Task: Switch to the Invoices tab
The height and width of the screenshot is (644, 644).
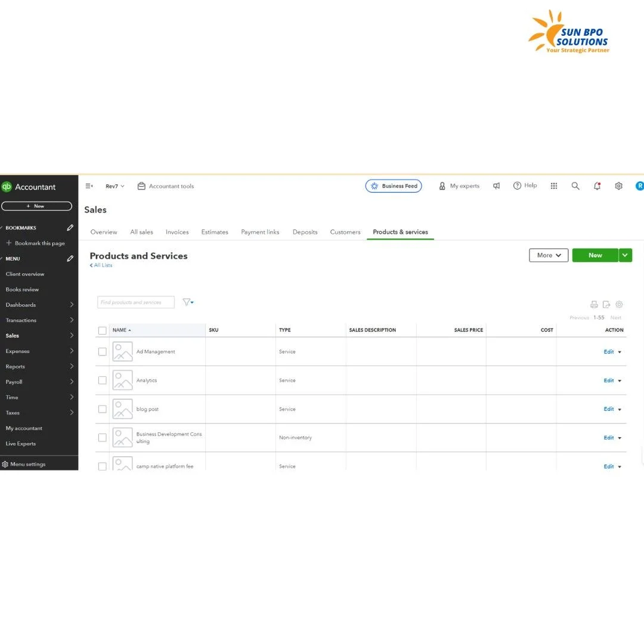Action: click(x=177, y=232)
